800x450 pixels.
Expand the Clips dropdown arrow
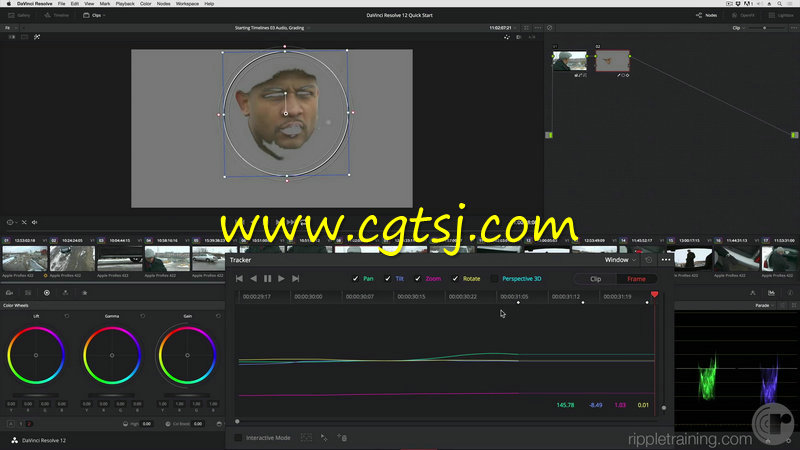tap(104, 15)
